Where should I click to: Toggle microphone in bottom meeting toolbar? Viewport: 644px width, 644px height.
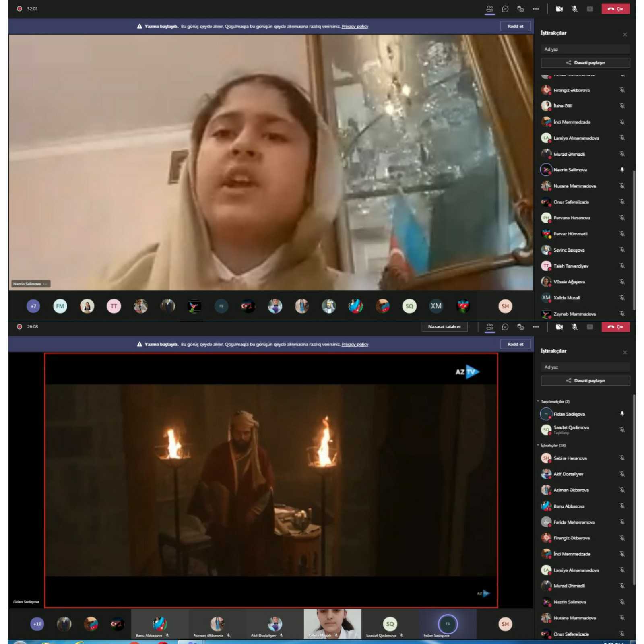[574, 327]
